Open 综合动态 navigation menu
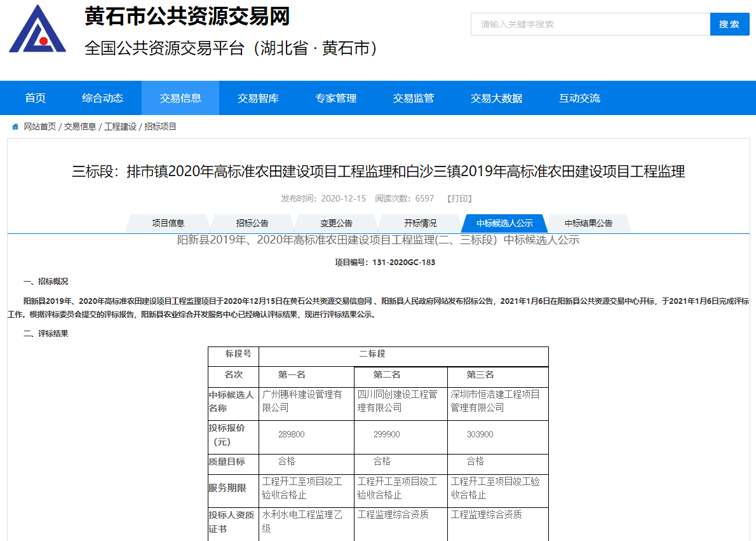Screen dimensions: 756x541 click(102, 98)
